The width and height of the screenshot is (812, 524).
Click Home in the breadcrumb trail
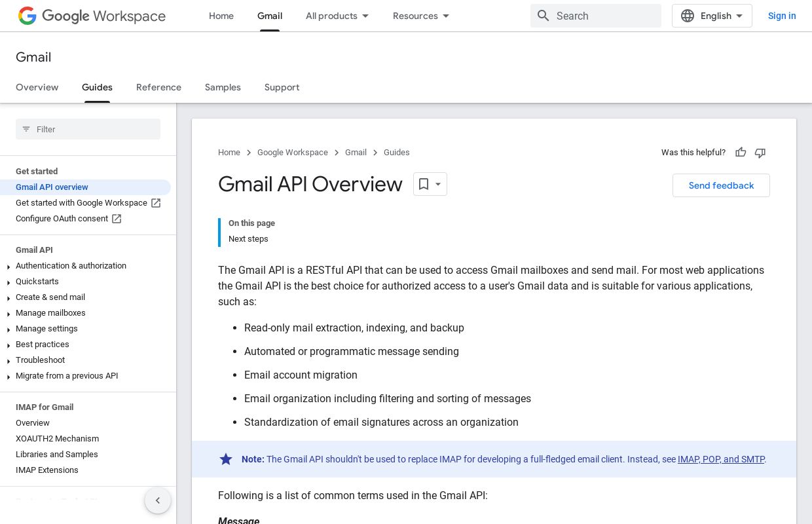[229, 153]
